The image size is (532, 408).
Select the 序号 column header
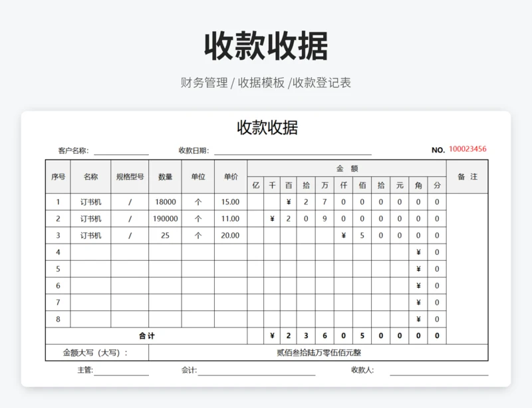(x=58, y=176)
